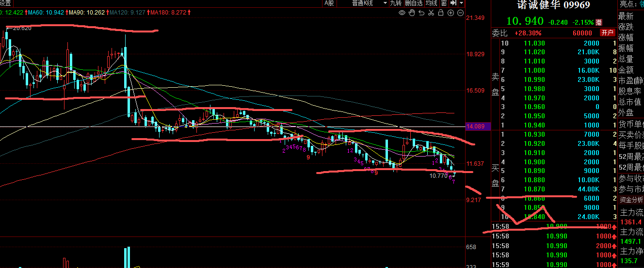This screenshot has height=268, width=644.
Task: Click the 总量 row label
Action: pyautogui.click(x=626, y=59)
